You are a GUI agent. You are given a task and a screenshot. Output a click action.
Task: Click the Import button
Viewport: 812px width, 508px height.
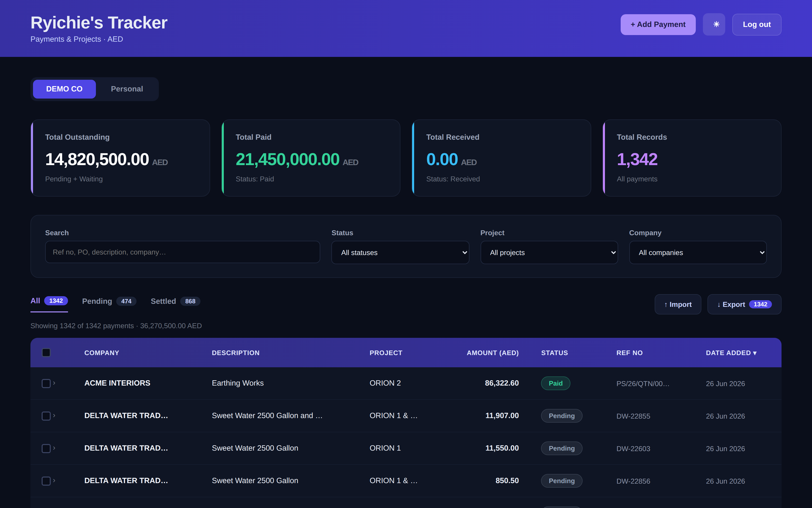click(x=678, y=304)
